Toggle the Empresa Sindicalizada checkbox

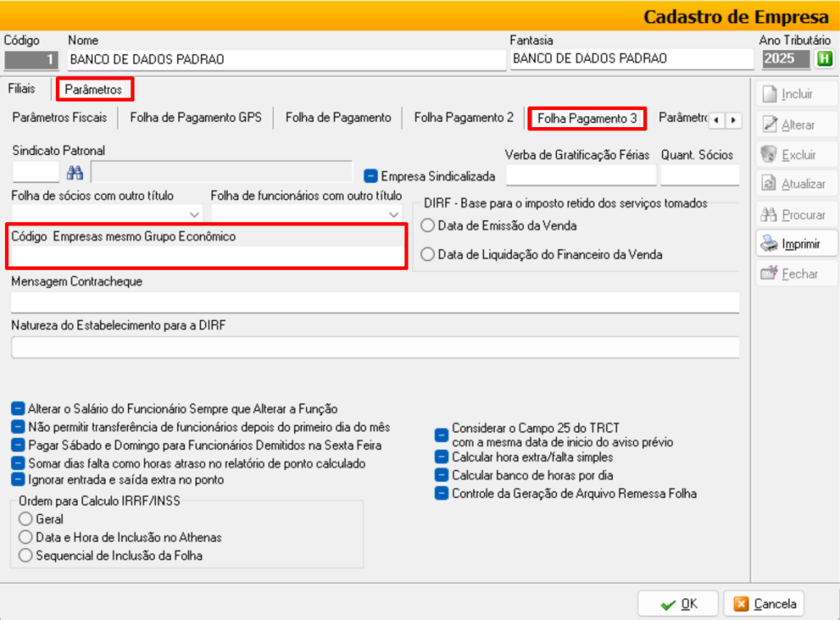click(371, 176)
